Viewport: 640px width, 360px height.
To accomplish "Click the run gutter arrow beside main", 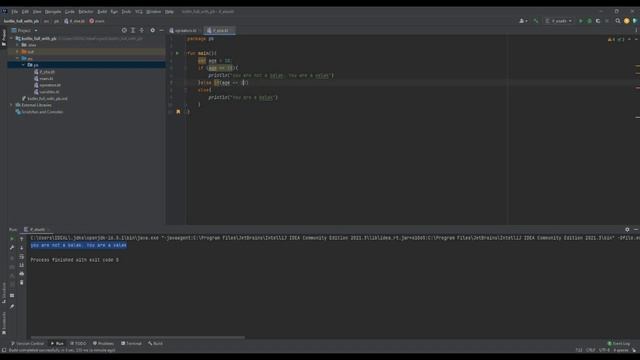I will click(x=177, y=53).
